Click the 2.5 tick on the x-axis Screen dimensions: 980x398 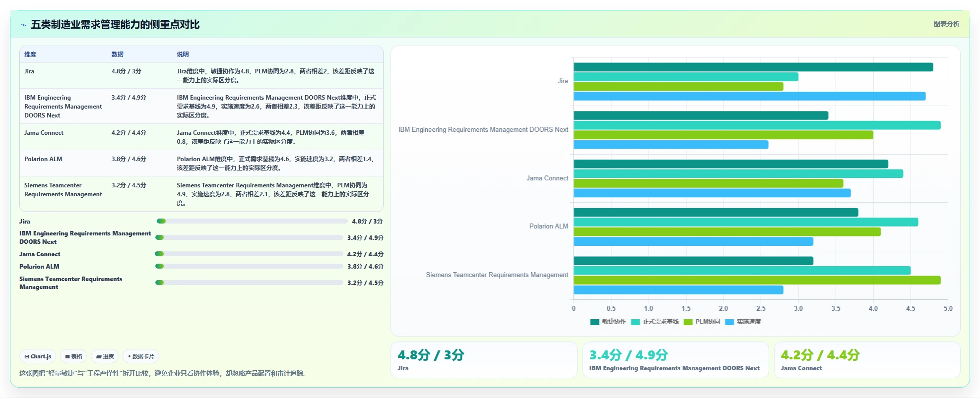pyautogui.click(x=761, y=308)
